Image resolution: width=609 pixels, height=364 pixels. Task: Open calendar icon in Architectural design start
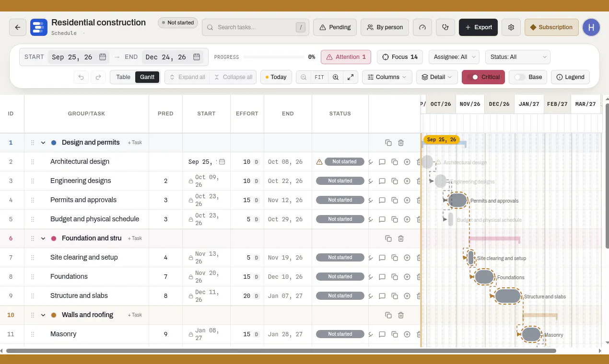(x=222, y=162)
